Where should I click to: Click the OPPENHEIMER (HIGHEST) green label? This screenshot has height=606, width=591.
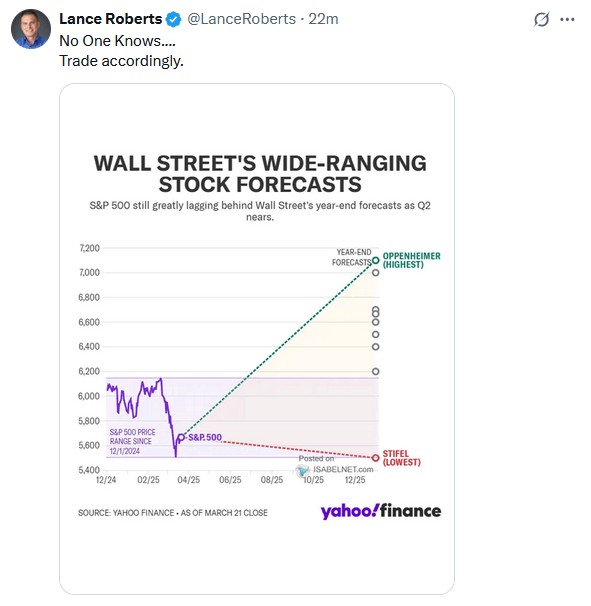pos(411,260)
